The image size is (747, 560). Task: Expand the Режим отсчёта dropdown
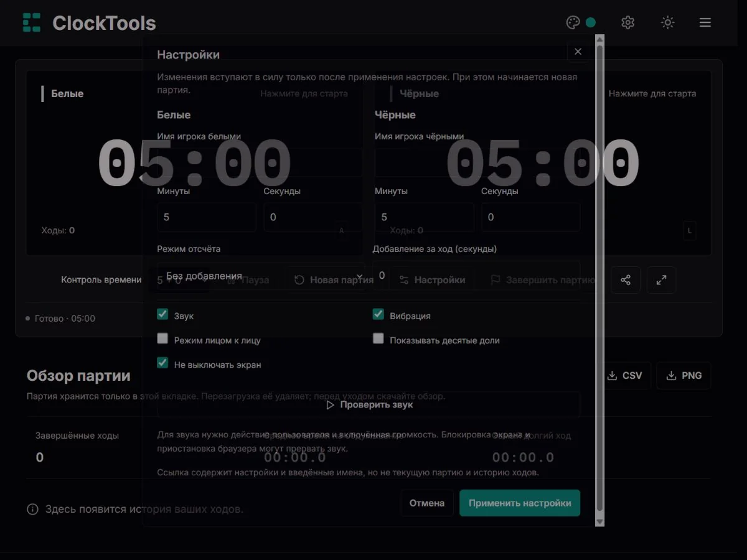click(260, 276)
